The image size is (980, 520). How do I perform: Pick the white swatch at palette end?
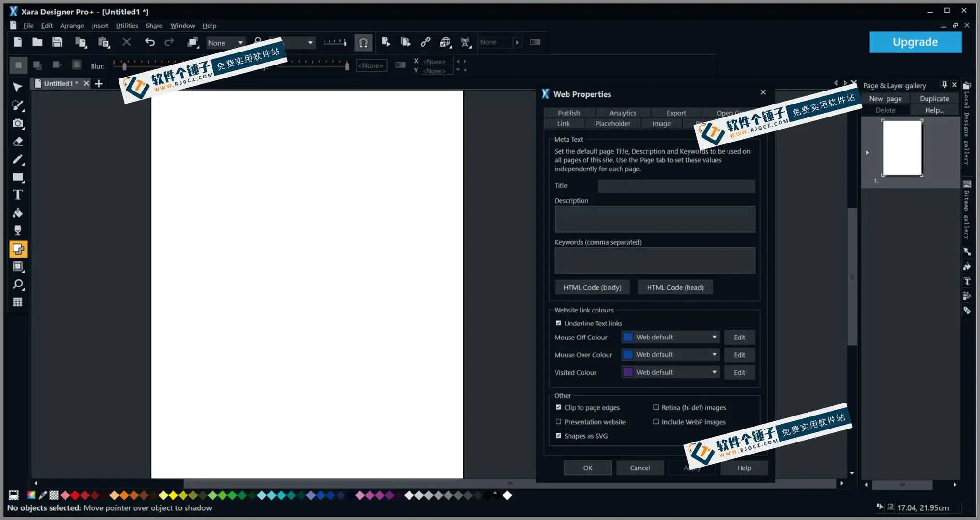(x=507, y=495)
